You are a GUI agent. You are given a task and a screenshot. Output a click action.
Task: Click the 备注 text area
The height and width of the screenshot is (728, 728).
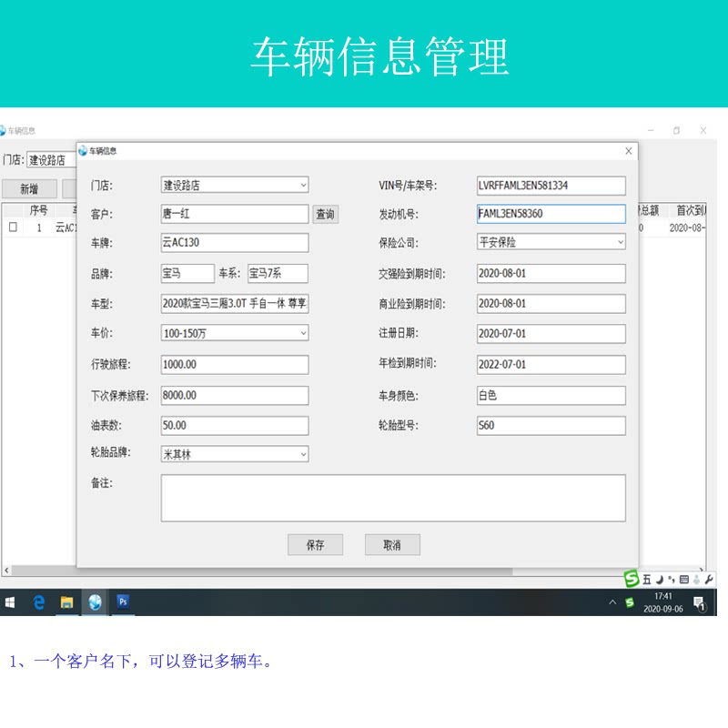coord(393,498)
